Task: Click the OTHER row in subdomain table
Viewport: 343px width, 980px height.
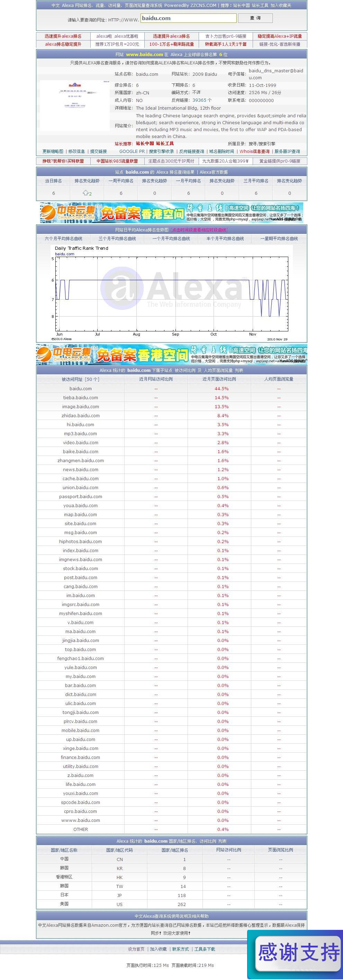Action: click(171, 829)
